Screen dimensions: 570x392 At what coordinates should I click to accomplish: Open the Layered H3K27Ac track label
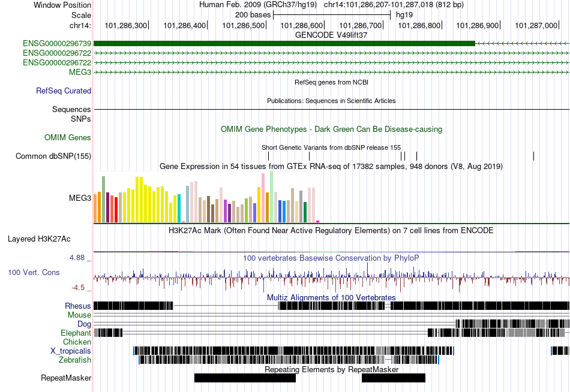(x=39, y=239)
